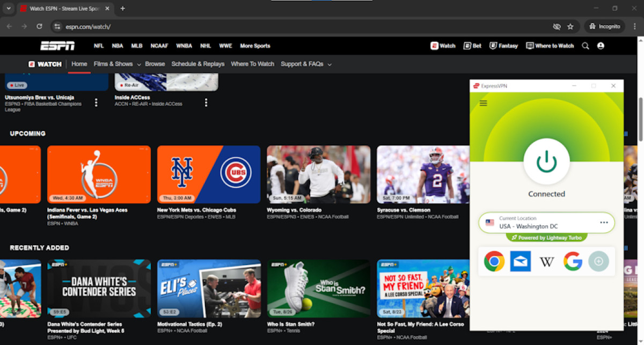Open the ExpressVPN hamburger menu

(483, 103)
